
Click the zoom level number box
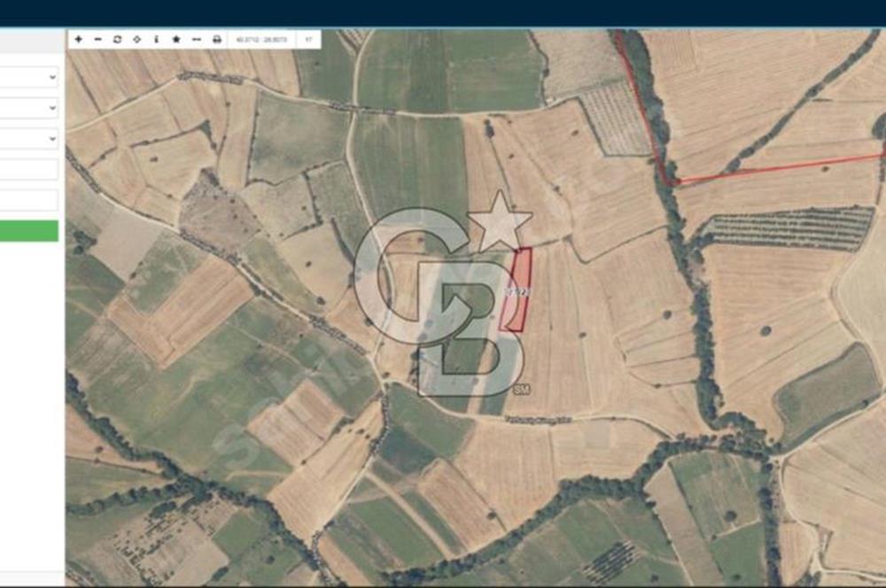click(x=308, y=40)
